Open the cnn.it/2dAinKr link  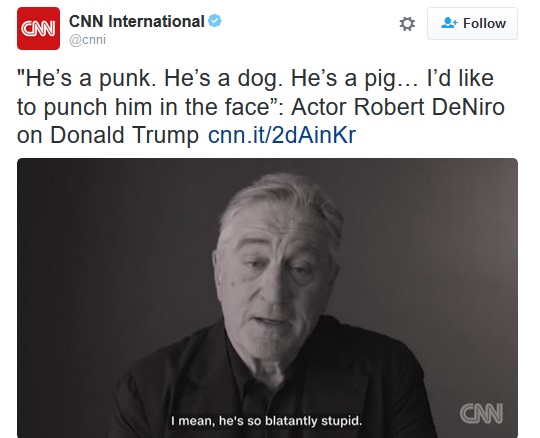pyautogui.click(x=282, y=135)
